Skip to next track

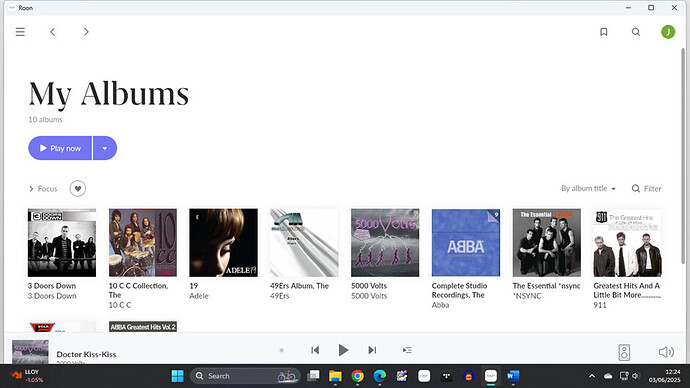372,350
